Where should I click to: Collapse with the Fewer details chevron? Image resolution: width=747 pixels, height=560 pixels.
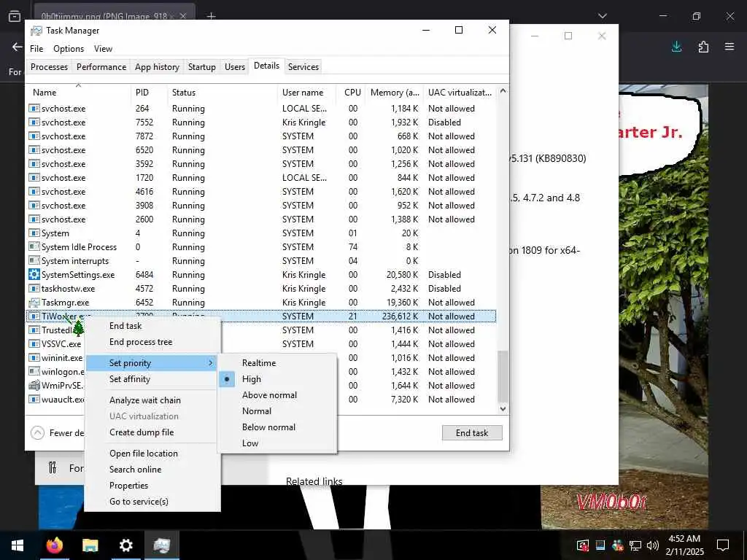[x=38, y=433]
